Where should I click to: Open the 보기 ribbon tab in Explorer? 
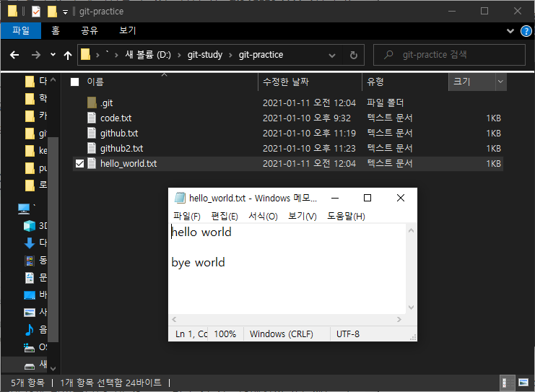point(128,31)
